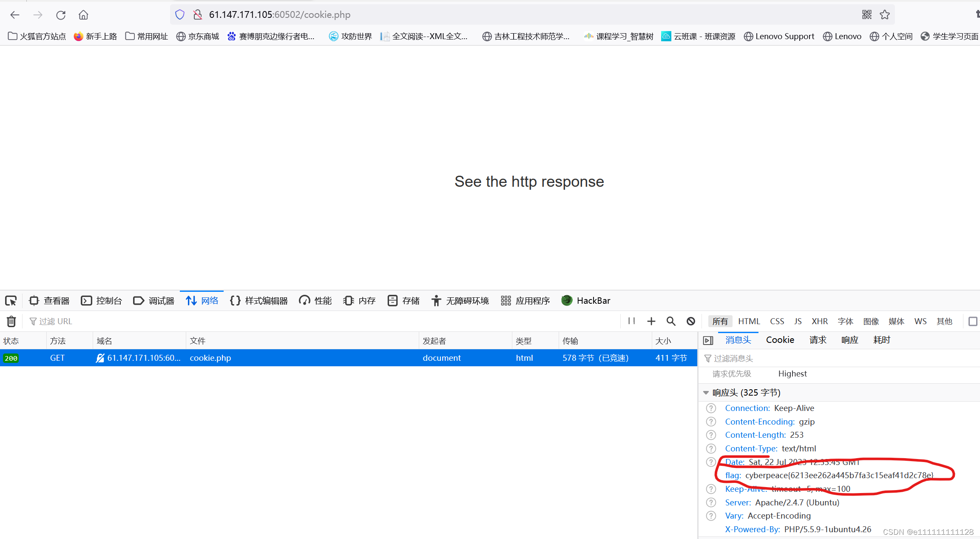Enable request blocking icon
Image resolution: width=980 pixels, height=539 pixels.
[x=690, y=321]
